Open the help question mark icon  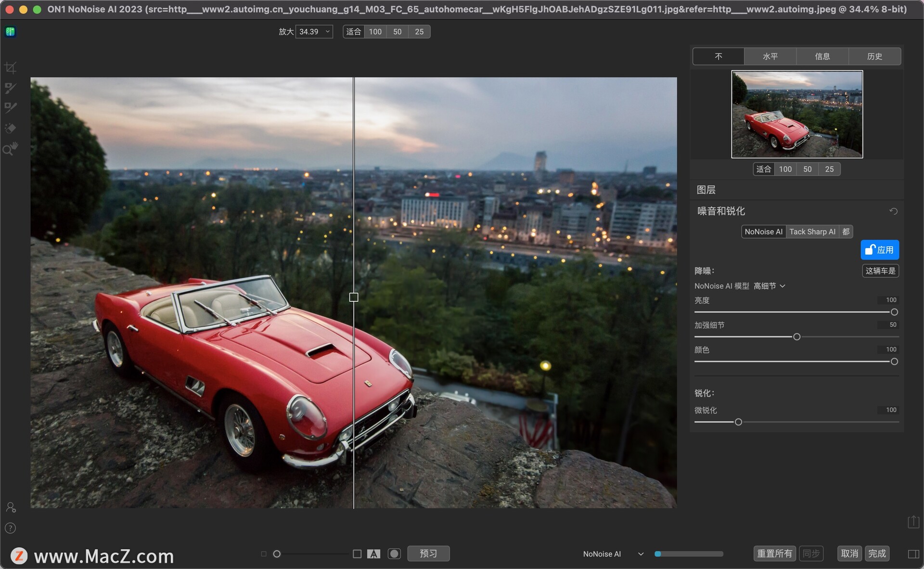(x=11, y=528)
